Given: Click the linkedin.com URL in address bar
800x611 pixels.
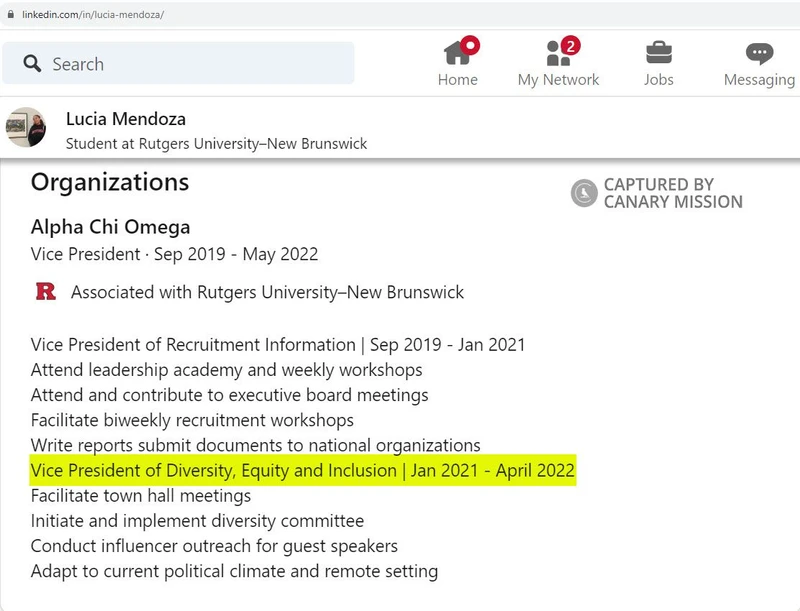Looking at the screenshot, I should (x=93, y=14).
